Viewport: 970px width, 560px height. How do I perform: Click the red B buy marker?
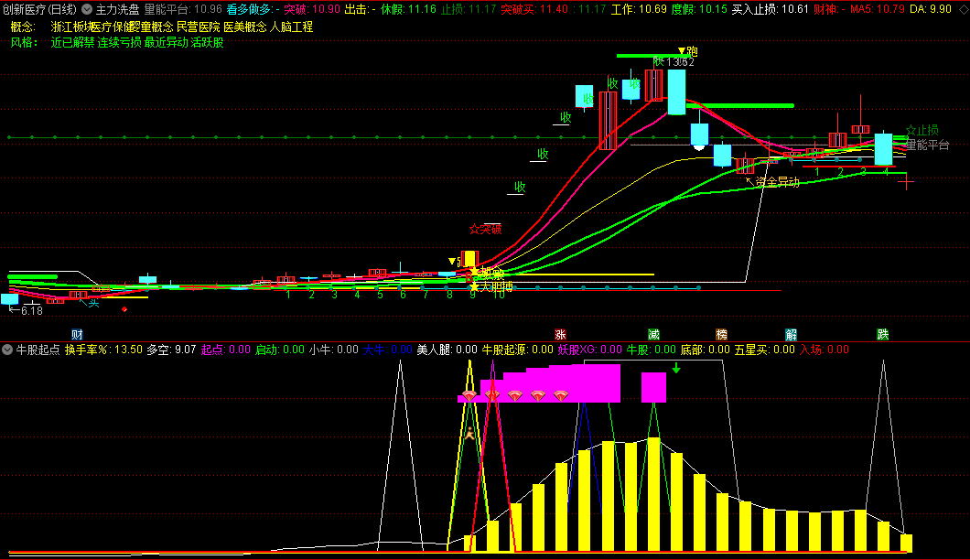tap(469, 278)
